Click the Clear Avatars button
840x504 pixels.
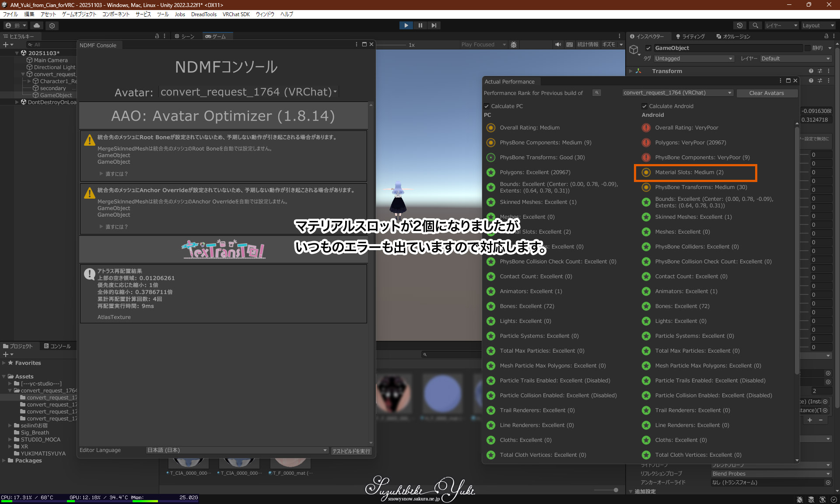(x=766, y=93)
